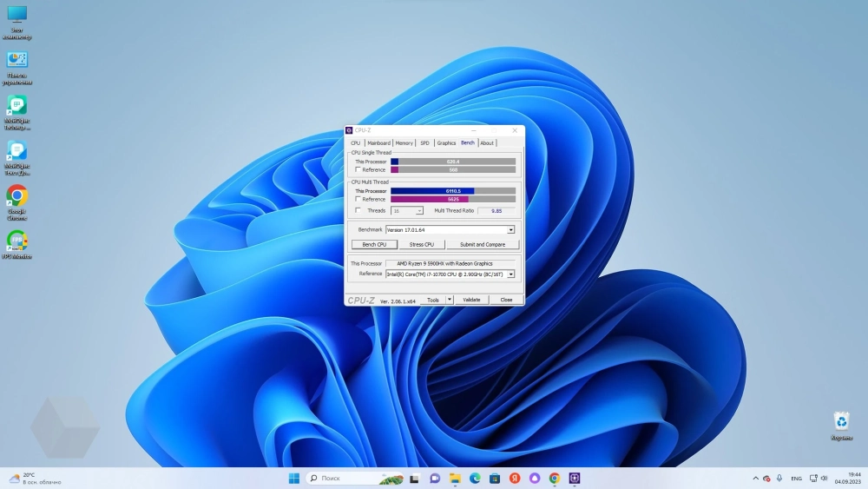Switch to the Memory tab
This screenshot has width=868, height=489.
pyautogui.click(x=404, y=143)
